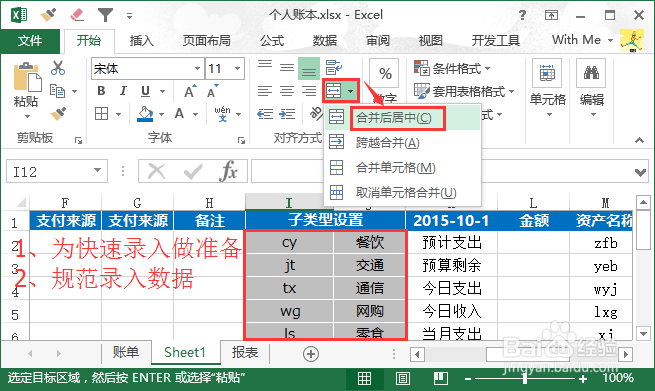Screen dimensions: 655x391
Task: Click the quick access eraser icon
Action: point(77,15)
